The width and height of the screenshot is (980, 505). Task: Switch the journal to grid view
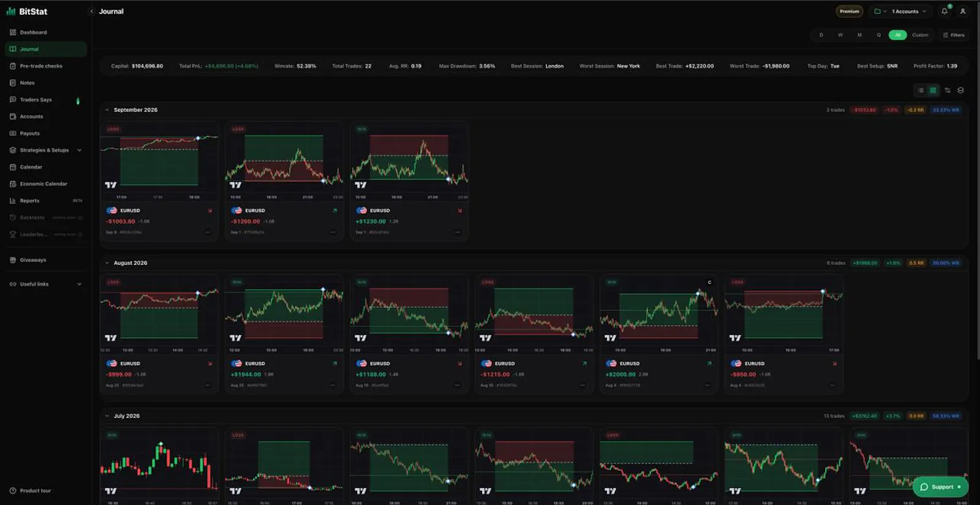933,90
